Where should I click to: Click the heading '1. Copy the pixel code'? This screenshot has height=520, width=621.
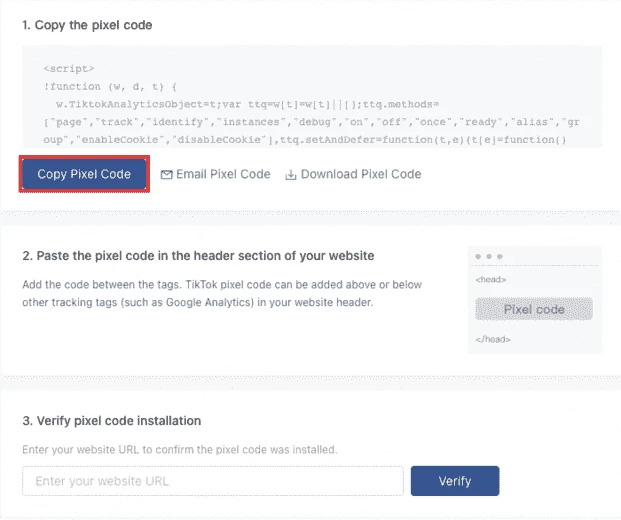87,25
